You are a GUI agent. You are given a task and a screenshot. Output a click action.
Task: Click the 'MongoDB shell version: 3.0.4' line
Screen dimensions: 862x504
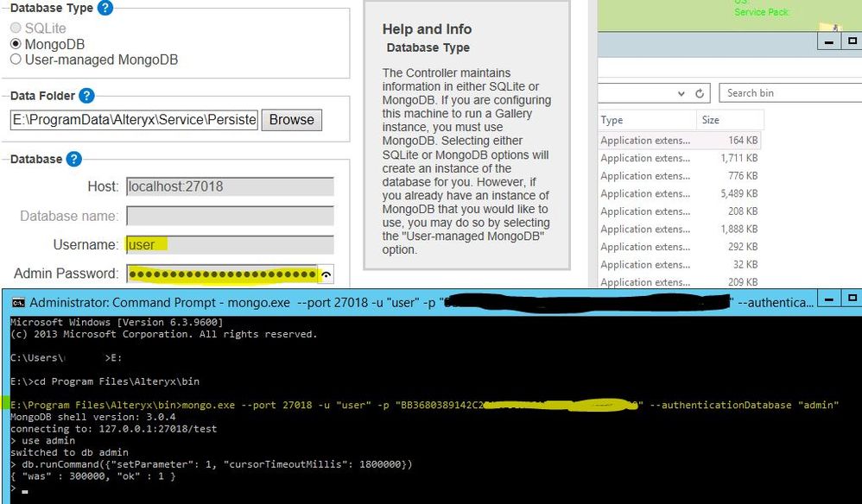(93, 417)
